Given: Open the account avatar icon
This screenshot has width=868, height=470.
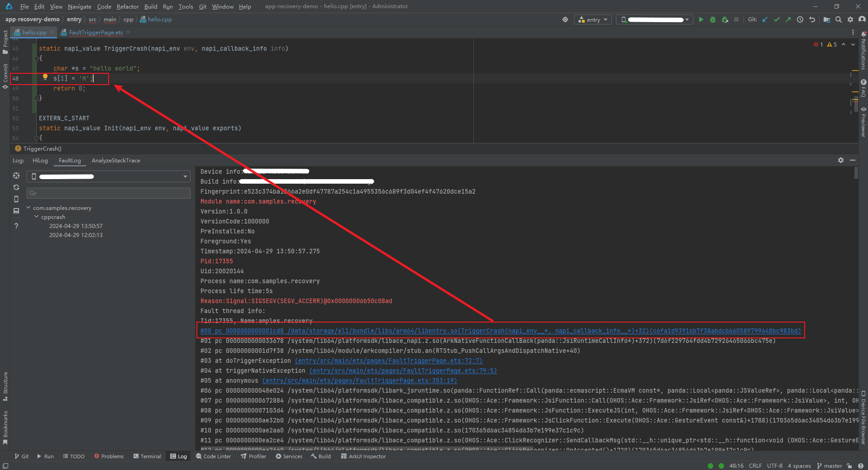Looking at the screenshot, I should (862, 19).
